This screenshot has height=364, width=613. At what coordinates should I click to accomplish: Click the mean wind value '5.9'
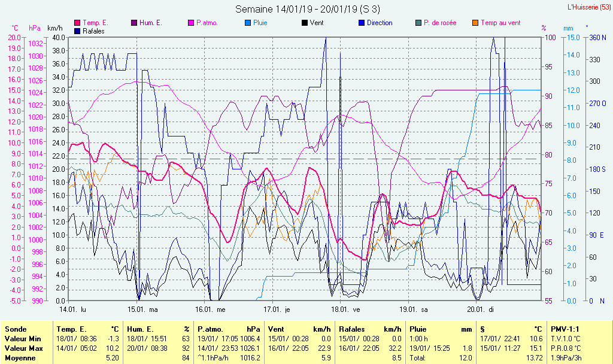click(x=326, y=358)
